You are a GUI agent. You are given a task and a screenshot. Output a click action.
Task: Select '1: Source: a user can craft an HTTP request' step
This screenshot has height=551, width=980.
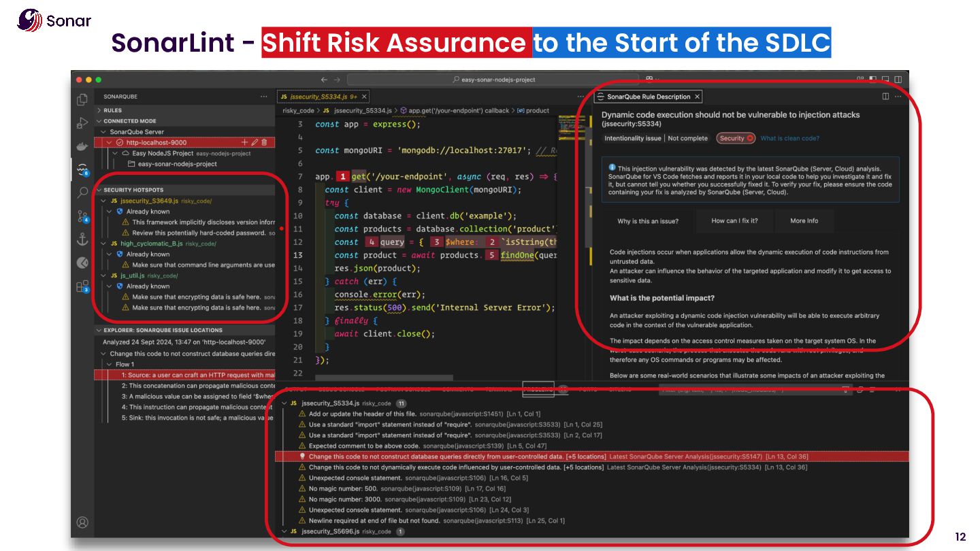185,375
